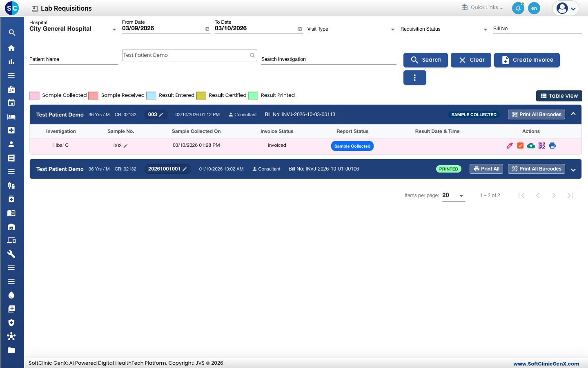This screenshot has width=588, height=368.
Task: Click the orange clipboard check icon for Hba1C
Action: [520, 146]
